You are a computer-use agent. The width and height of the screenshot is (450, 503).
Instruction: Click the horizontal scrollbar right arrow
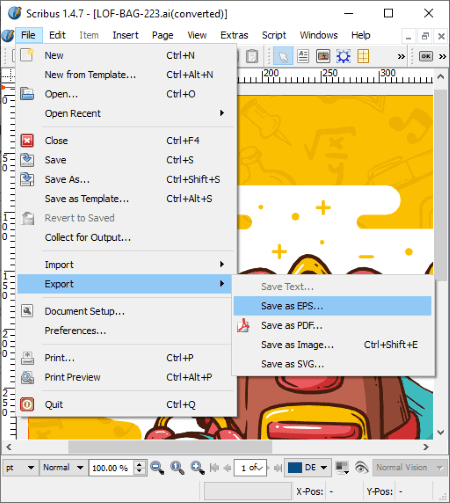click(x=426, y=447)
